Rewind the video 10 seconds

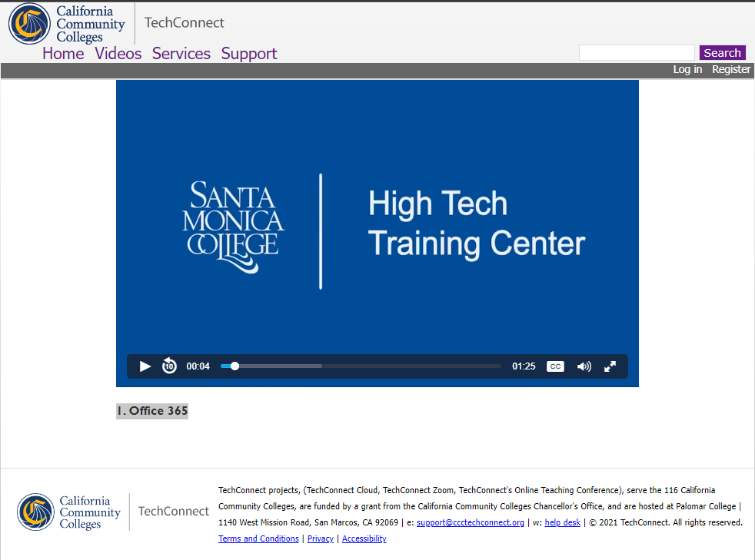169,366
